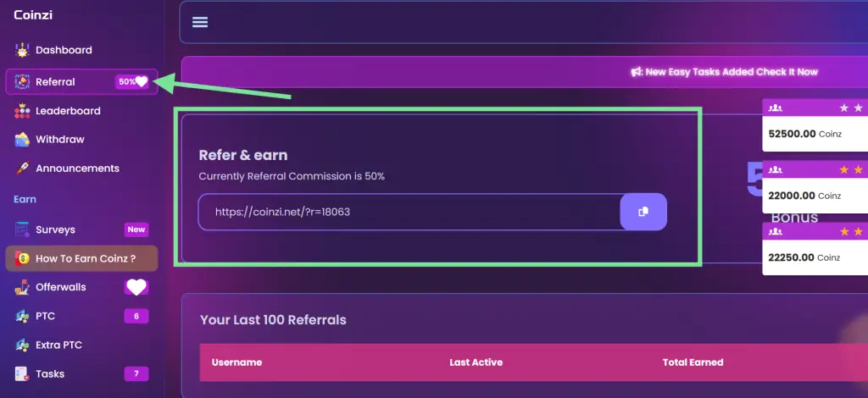This screenshot has width=868, height=398.
Task: Click the Withdraw wallet icon
Action: (x=23, y=140)
